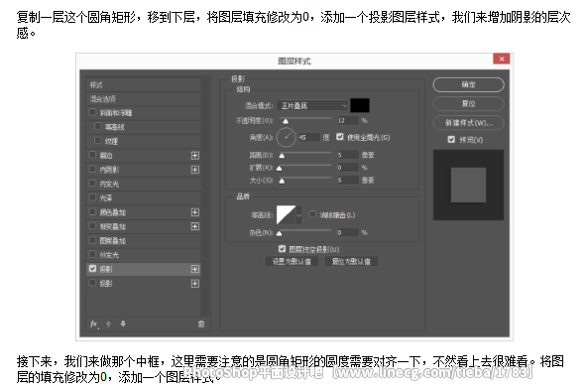Click the plus icon beside 描边
The width and height of the screenshot is (588, 391).
coord(195,156)
